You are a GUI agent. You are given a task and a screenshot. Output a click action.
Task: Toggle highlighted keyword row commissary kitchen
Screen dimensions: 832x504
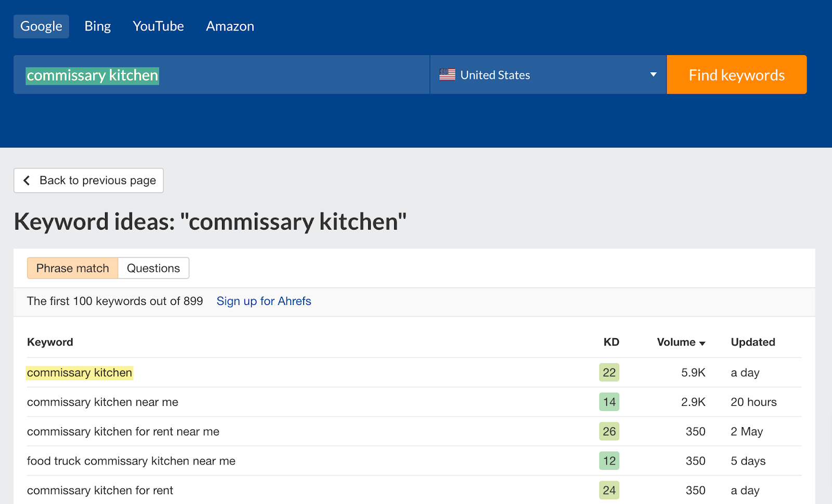coord(80,373)
